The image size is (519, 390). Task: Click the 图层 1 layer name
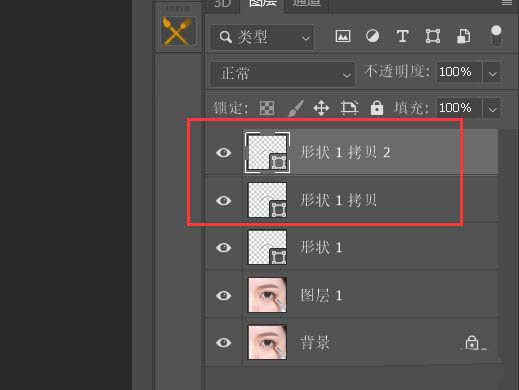click(x=321, y=295)
